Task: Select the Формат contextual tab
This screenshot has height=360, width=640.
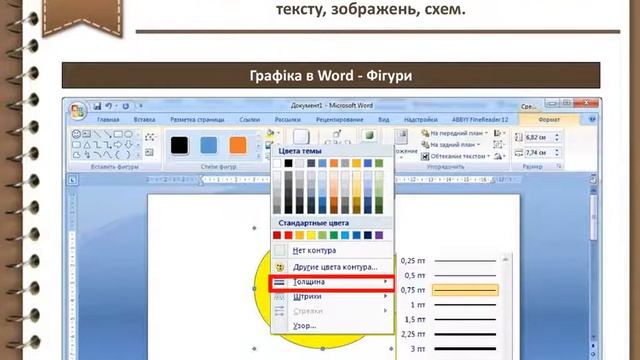Action: point(549,120)
